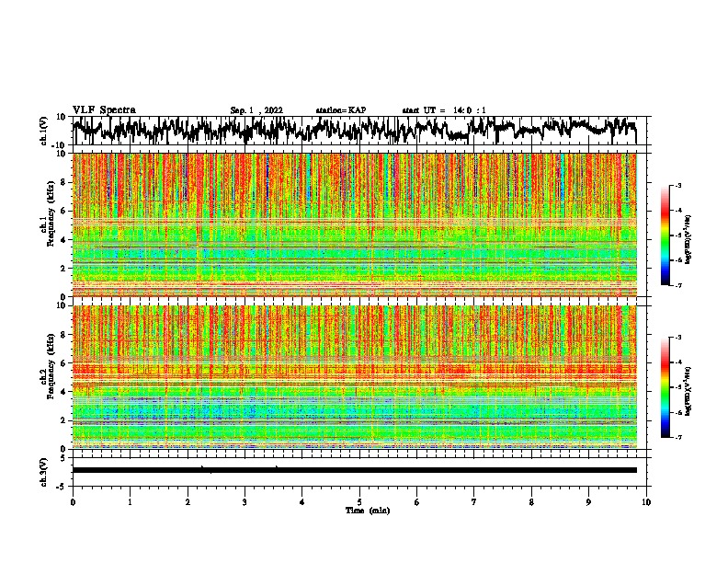Viewport: 728px width, 563px height.
Task: Click the ch.1 PSD color scale bar
Action: 665,236
